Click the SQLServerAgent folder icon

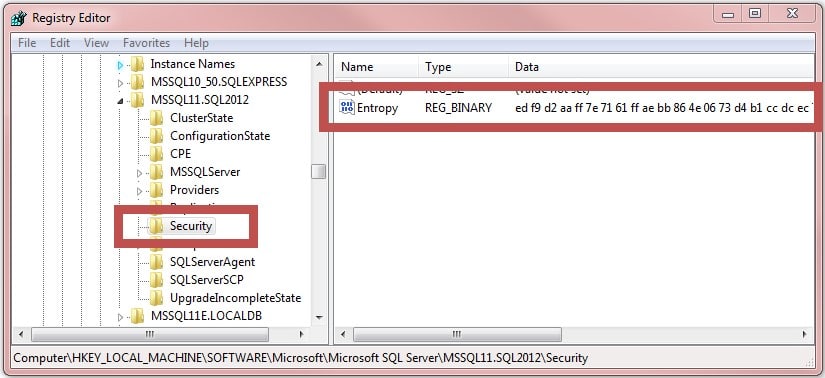(156, 262)
